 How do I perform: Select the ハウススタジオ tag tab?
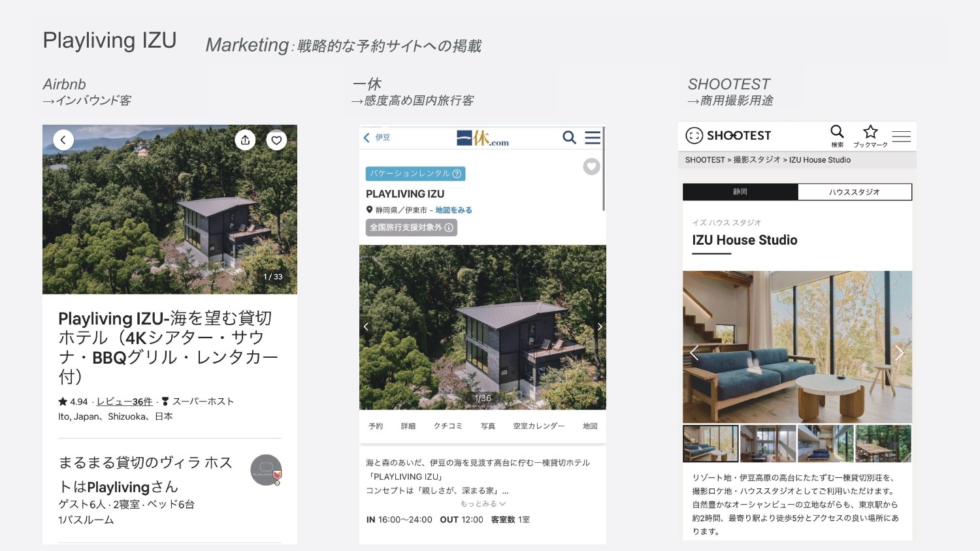point(855,192)
